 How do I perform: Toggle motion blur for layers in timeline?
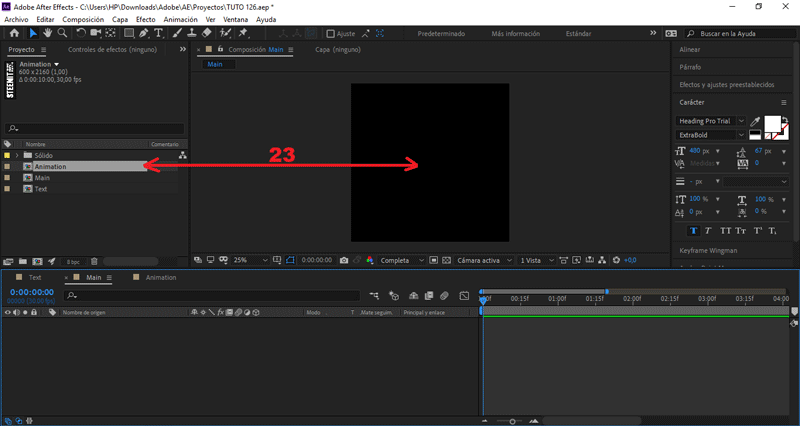(444, 295)
